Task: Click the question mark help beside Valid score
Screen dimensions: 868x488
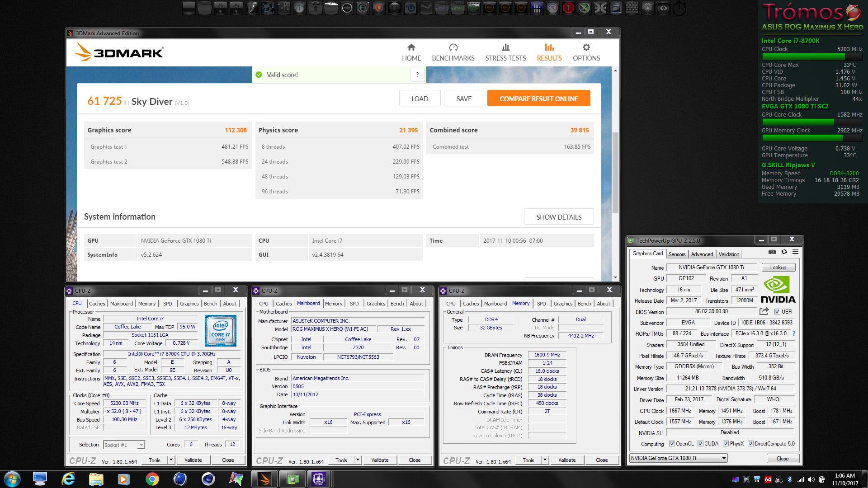Action: (417, 75)
